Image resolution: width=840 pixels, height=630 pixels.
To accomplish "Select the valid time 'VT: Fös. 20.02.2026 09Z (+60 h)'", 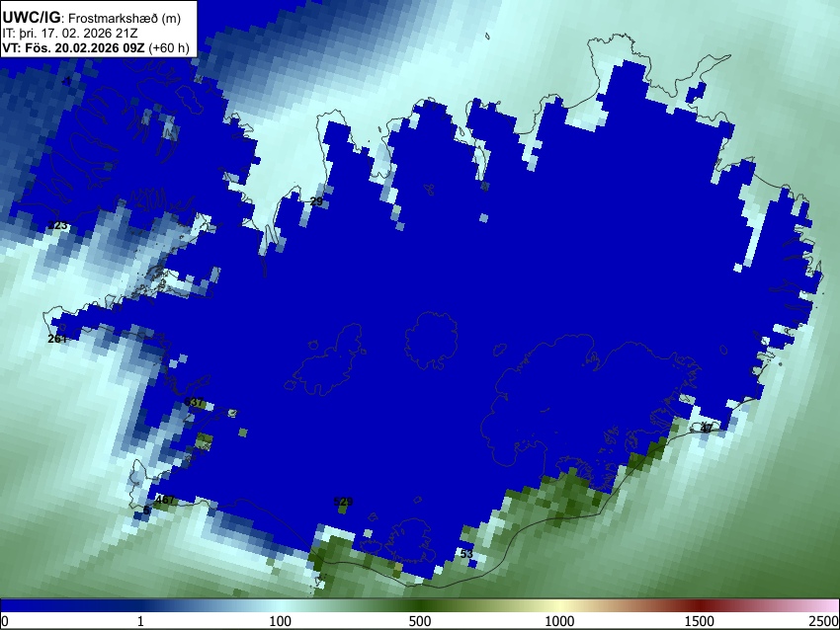I will pyautogui.click(x=96, y=47).
